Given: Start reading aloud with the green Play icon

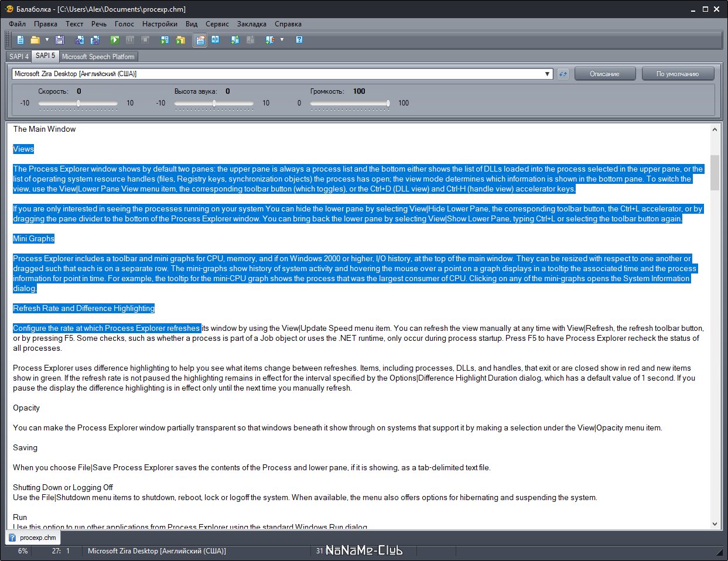Looking at the screenshot, I should (115, 40).
